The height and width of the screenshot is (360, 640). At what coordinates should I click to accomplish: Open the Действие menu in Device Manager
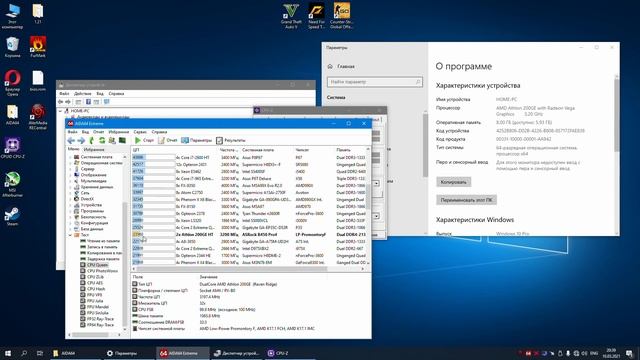pyautogui.click(x=83, y=93)
